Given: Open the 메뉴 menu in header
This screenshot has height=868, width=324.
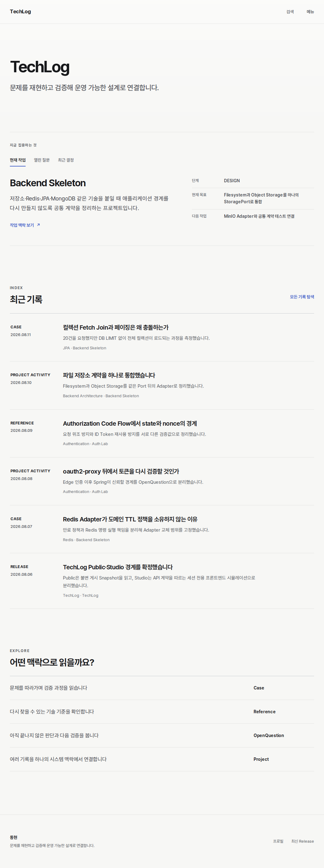Looking at the screenshot, I should (310, 12).
